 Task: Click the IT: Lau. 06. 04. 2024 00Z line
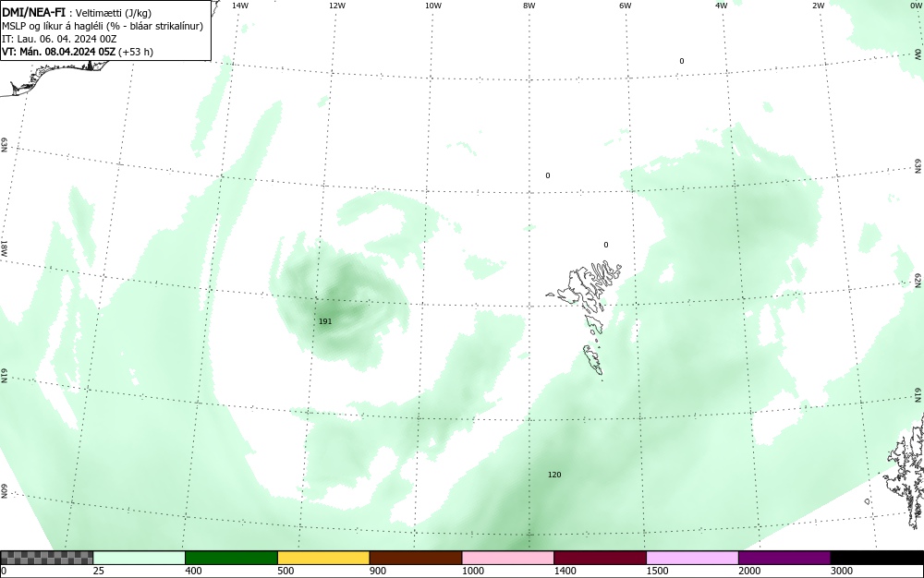click(59, 39)
